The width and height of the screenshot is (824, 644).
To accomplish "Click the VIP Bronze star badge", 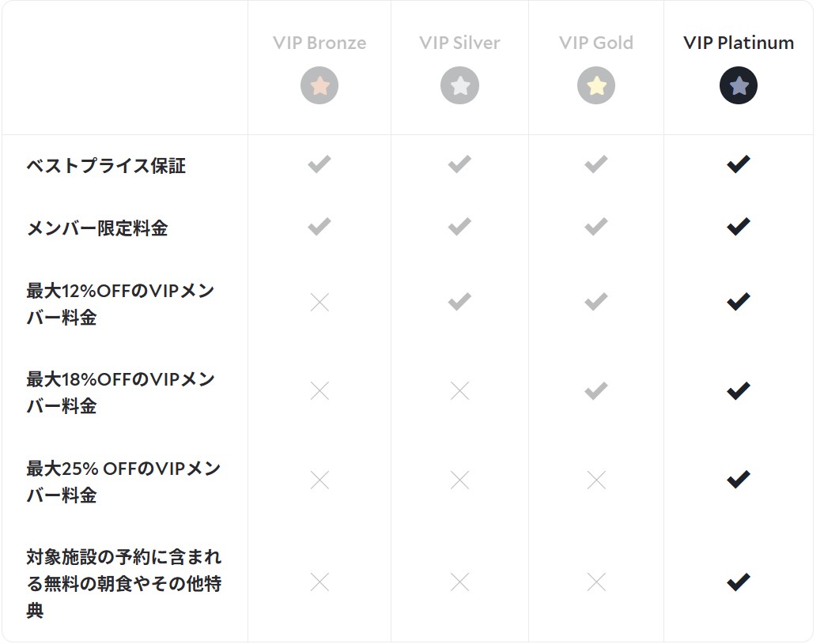I will [x=319, y=85].
